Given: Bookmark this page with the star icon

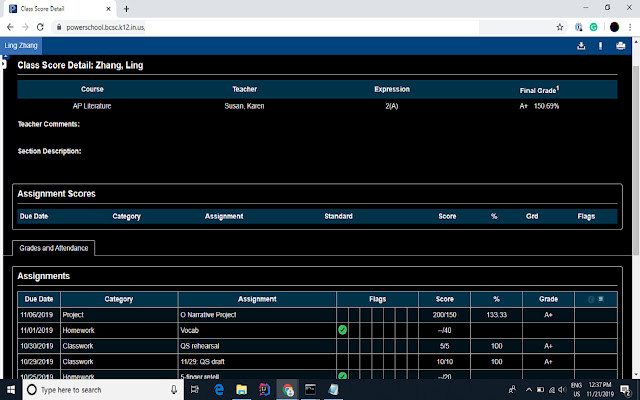Looking at the screenshot, I should coord(560,27).
